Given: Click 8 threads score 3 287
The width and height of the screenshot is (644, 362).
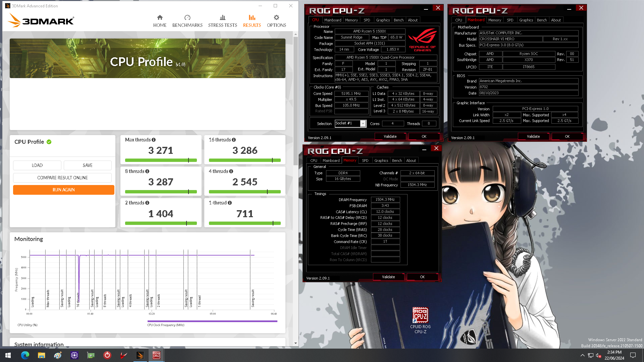Looking at the screenshot, I should click(161, 182).
